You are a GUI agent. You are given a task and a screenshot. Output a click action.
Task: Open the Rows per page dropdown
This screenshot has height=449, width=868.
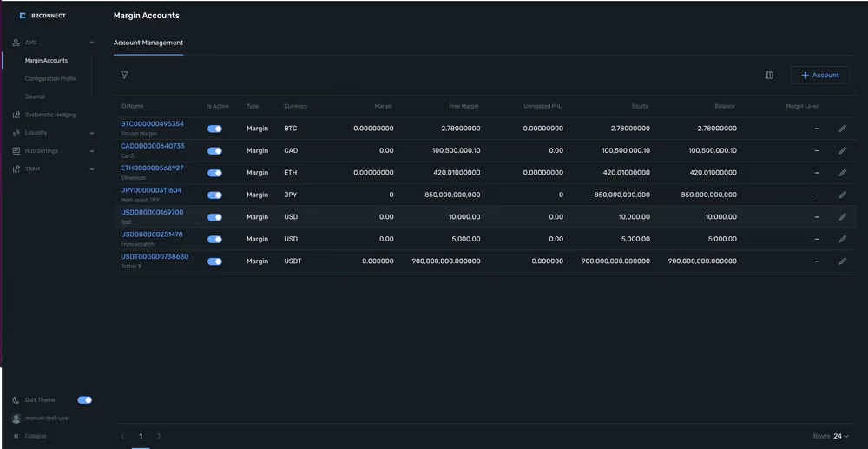[841, 436]
